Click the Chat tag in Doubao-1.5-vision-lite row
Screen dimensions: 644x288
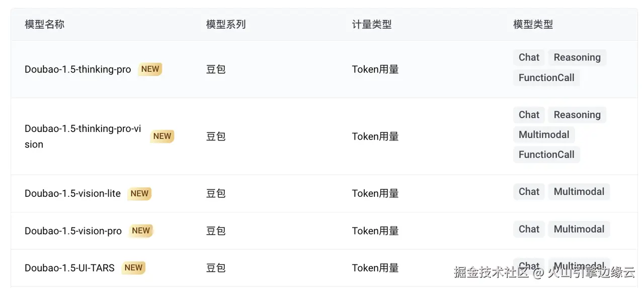(x=529, y=191)
